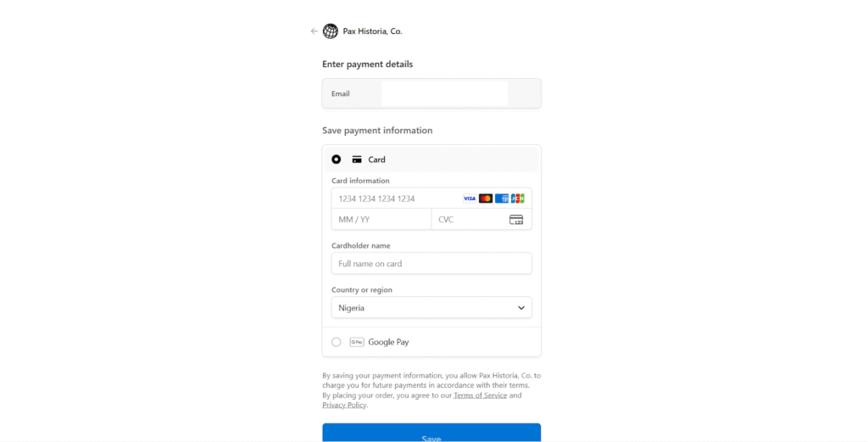
Task: Click the Pax Historia globe logo
Action: (x=331, y=31)
